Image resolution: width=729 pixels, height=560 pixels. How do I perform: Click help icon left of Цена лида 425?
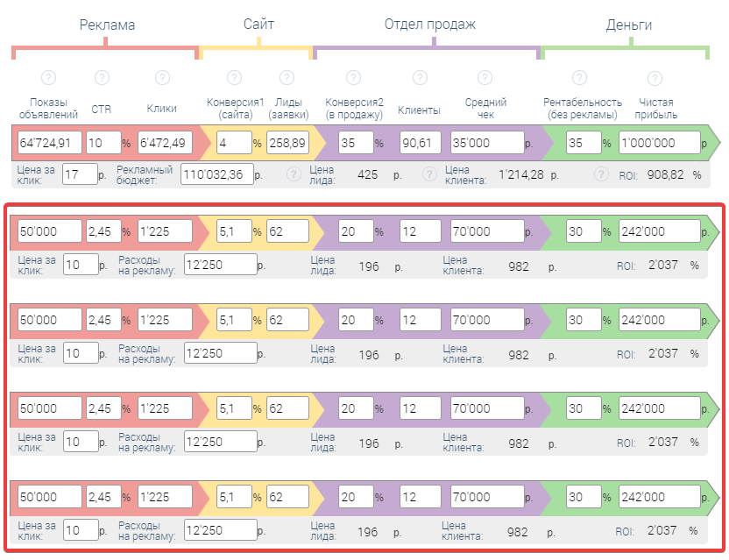pyautogui.click(x=294, y=174)
